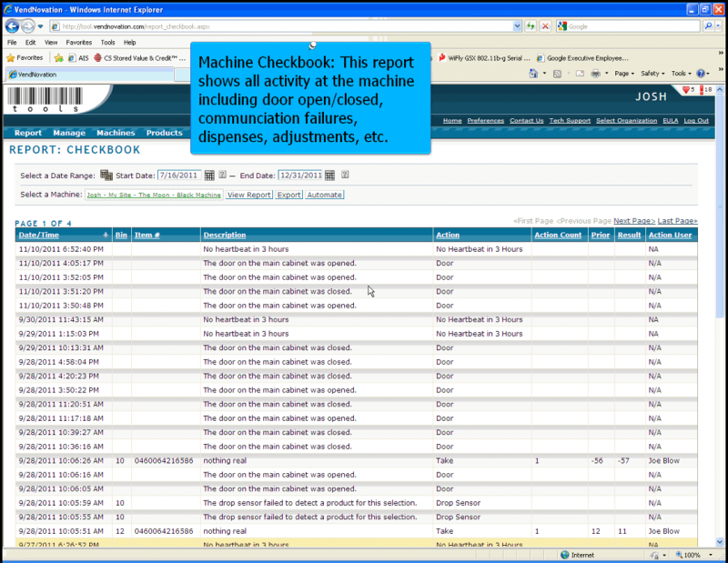Screen dimensions: 728x563
Task: Open the Manage navigation menu
Action: pyautogui.click(x=69, y=133)
